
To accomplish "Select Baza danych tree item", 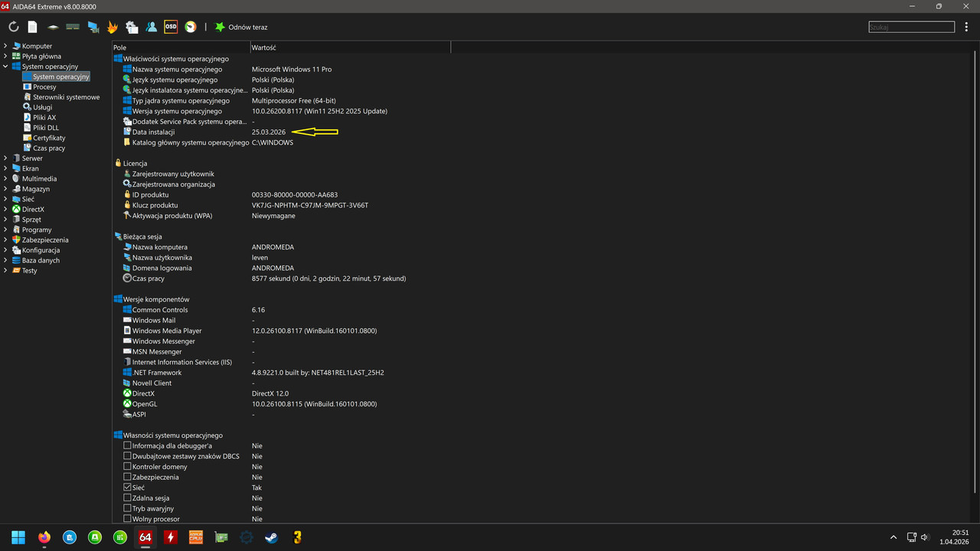I will [41, 260].
